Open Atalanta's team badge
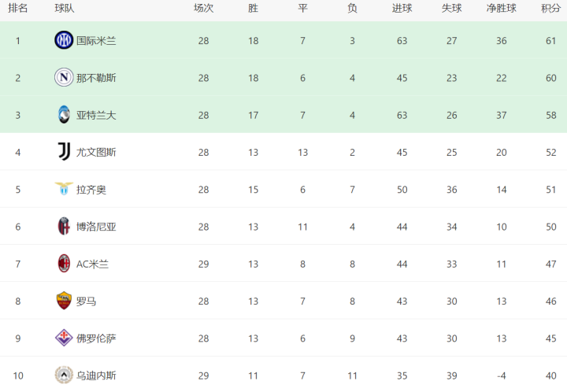This screenshot has width=567, height=392. click(x=64, y=114)
